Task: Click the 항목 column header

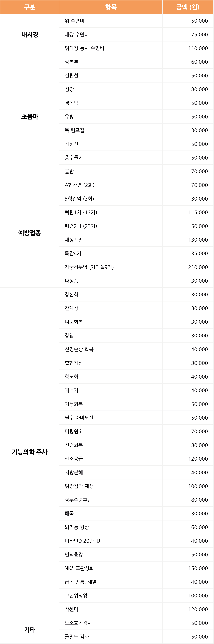Action: [111, 7]
